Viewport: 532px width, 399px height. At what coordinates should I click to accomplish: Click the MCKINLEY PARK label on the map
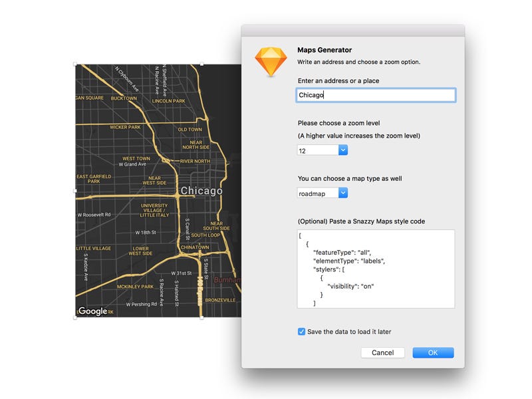[135, 287]
